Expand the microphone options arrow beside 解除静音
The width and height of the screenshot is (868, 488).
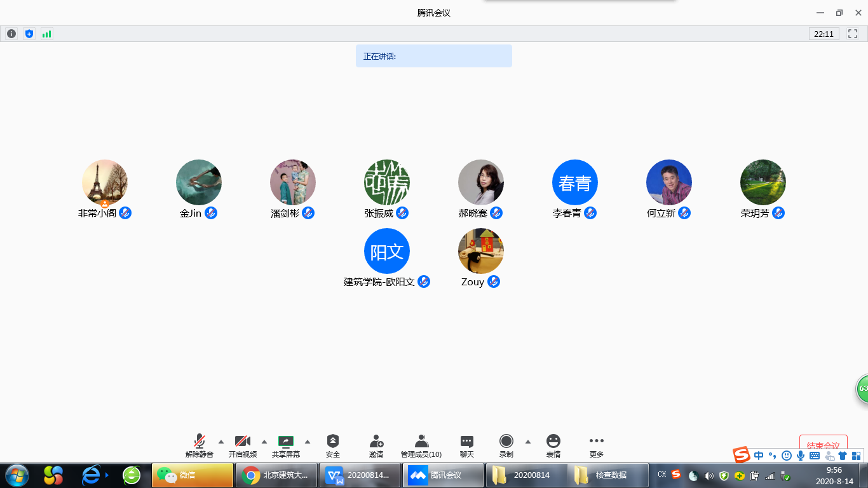coord(220,440)
